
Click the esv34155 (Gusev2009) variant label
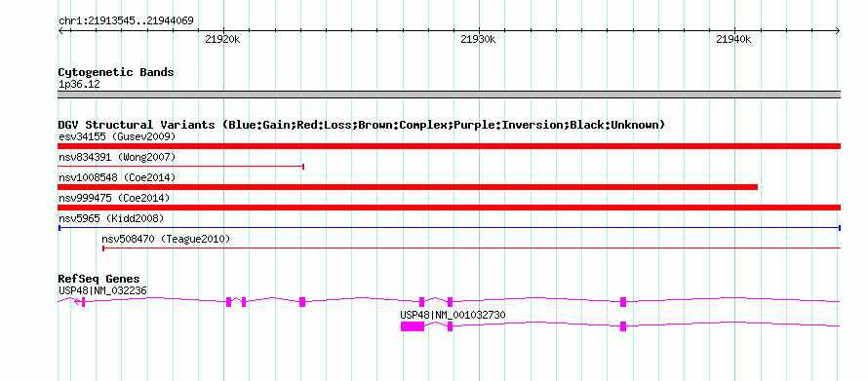117,136
